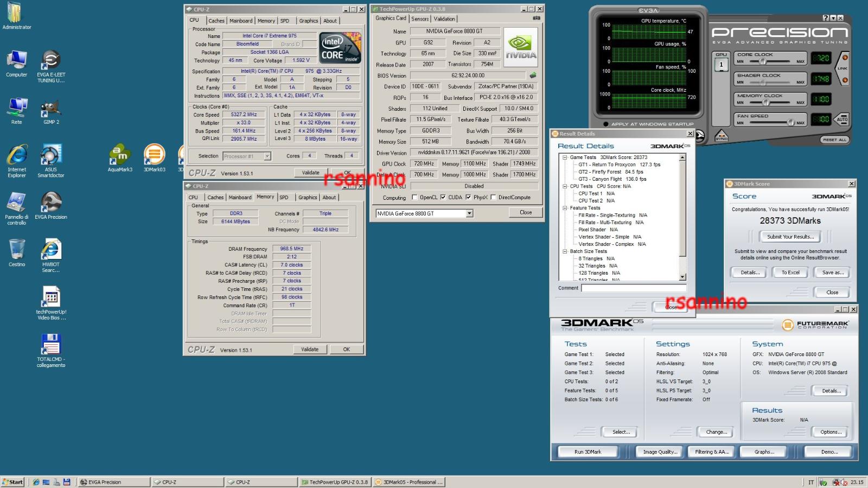This screenshot has width=868, height=488.
Task: Enable the OpenCL checkbox in GPU-Z
Action: click(x=414, y=198)
